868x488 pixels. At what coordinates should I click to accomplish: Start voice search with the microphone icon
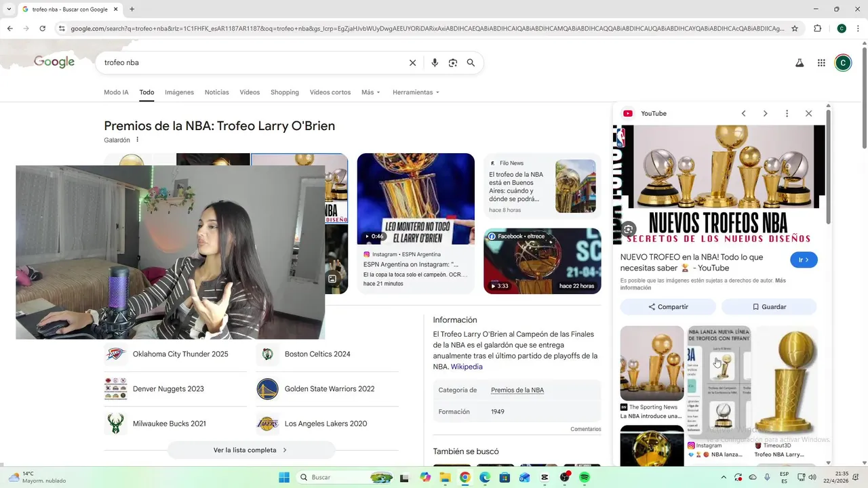click(x=435, y=62)
